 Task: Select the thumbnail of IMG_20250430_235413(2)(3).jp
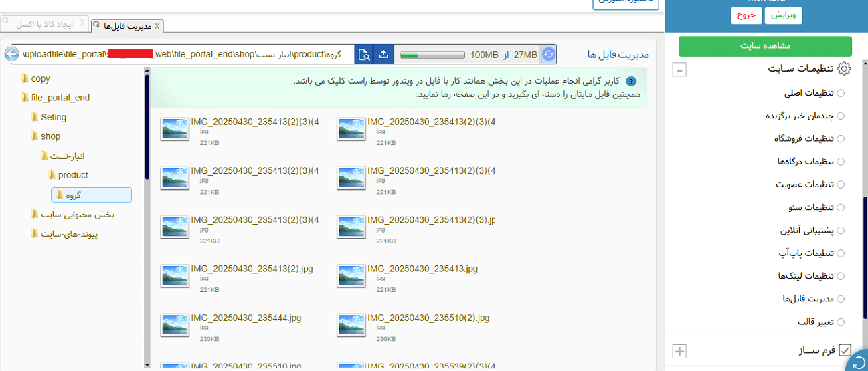351,227
